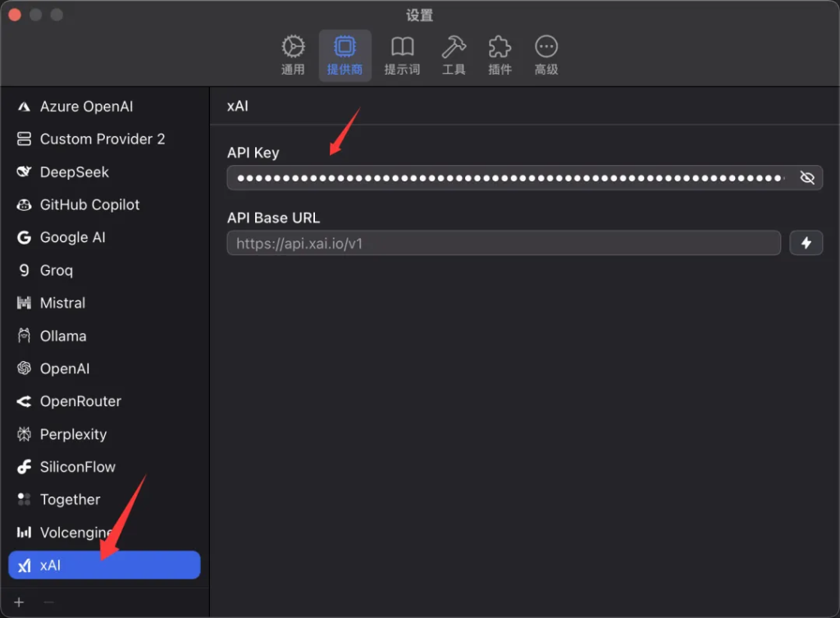This screenshot has height=618, width=840.
Task: Select the highlighted xAI provider row
Action: [104, 565]
